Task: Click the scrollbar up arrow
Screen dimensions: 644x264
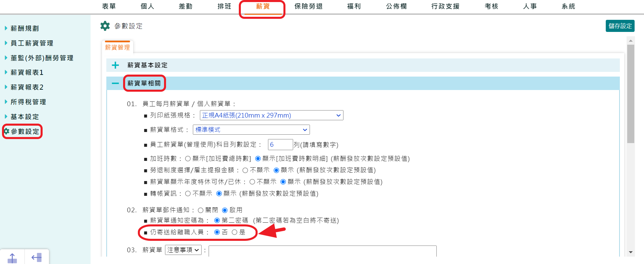Action: [631, 41]
